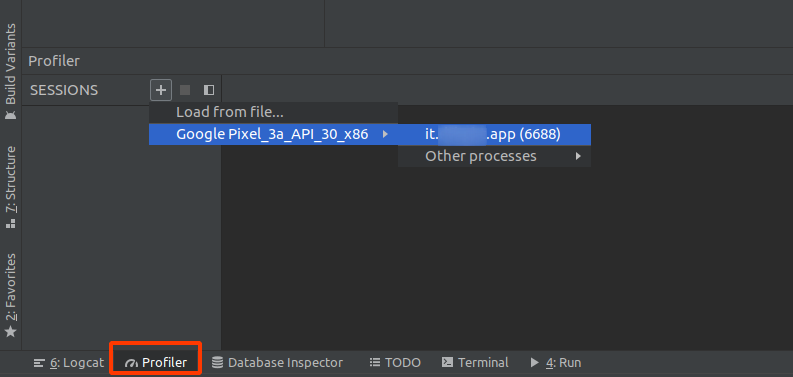793x377 pixels.
Task: Click the Run play icon
Action: point(535,362)
